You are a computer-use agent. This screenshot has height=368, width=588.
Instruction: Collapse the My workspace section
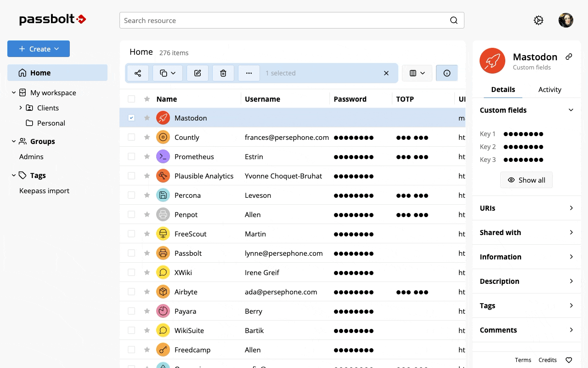[x=14, y=93]
